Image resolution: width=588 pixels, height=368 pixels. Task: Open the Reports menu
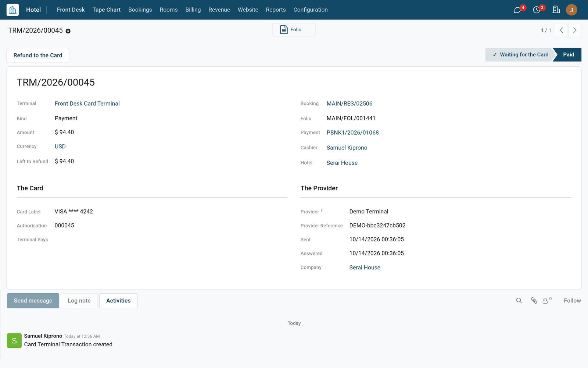click(276, 10)
